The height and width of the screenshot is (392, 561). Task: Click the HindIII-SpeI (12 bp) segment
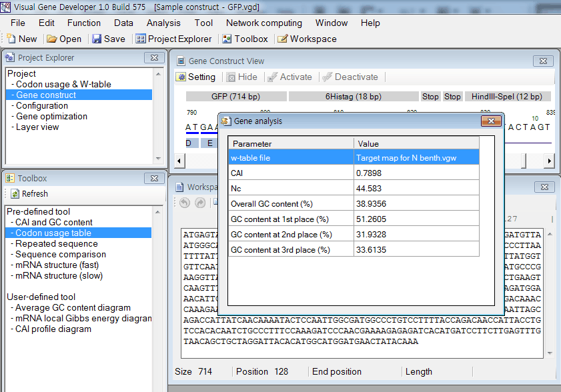(x=507, y=97)
